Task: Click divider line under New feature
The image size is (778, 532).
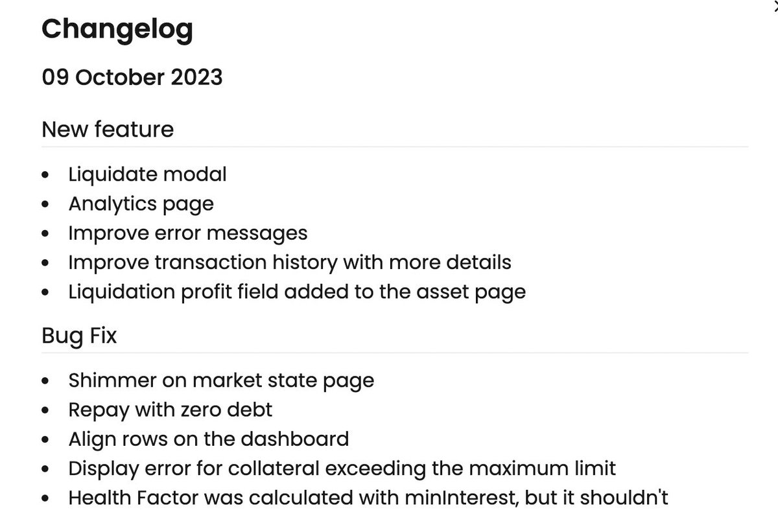Action: click(395, 146)
